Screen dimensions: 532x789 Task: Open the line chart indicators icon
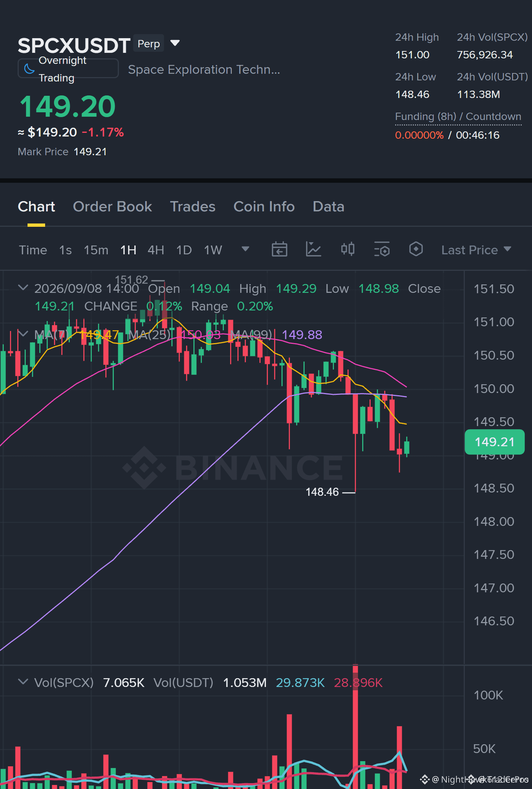[313, 250]
